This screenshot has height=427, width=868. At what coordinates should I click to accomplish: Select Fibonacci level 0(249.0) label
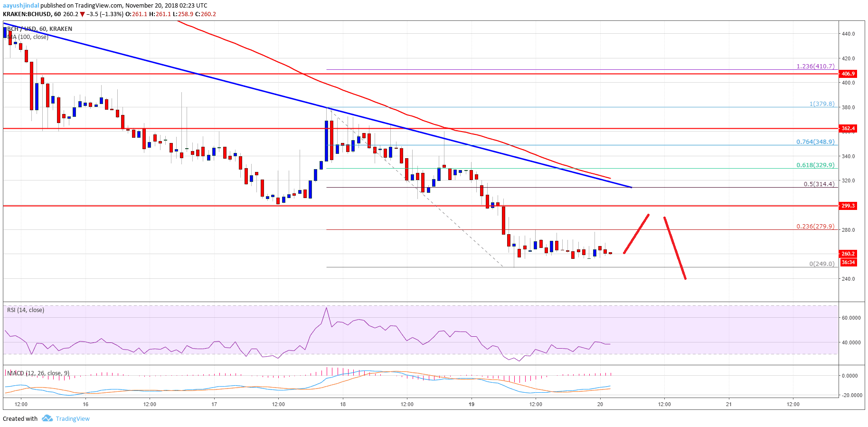tap(822, 264)
